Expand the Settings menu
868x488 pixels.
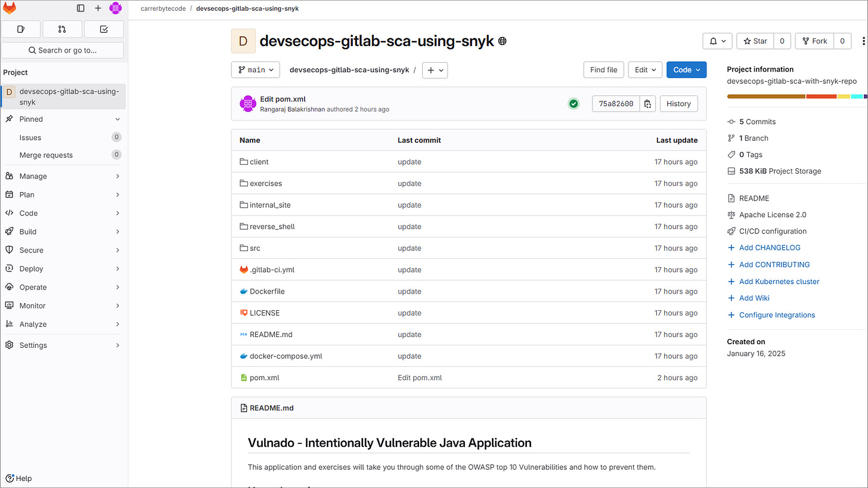(x=63, y=345)
